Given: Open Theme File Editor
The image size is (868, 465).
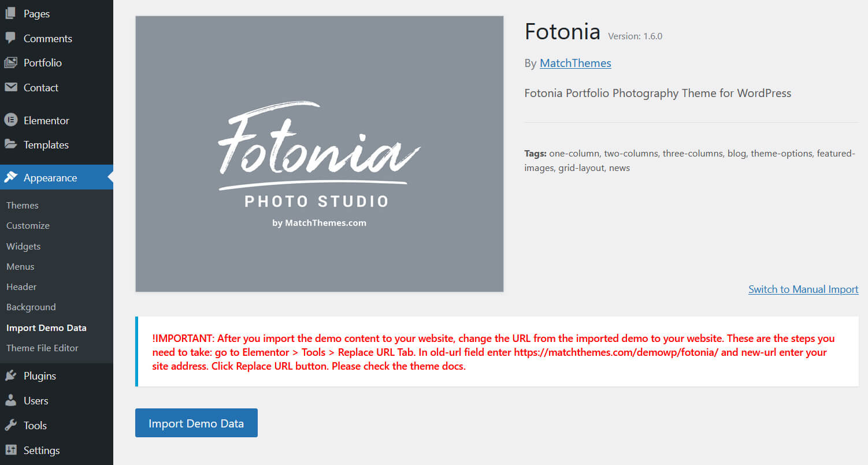Looking at the screenshot, I should [42, 348].
